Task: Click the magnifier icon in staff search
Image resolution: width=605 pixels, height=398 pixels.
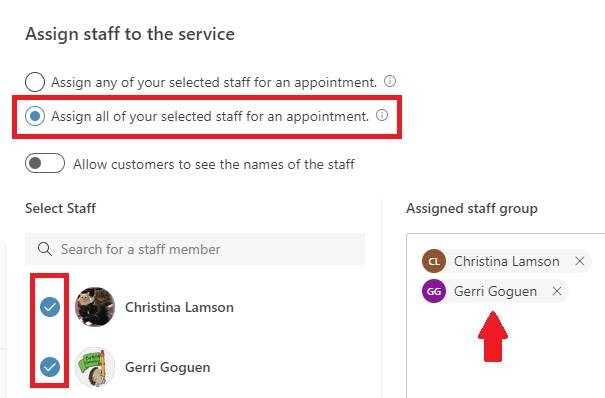Action: tap(45, 249)
